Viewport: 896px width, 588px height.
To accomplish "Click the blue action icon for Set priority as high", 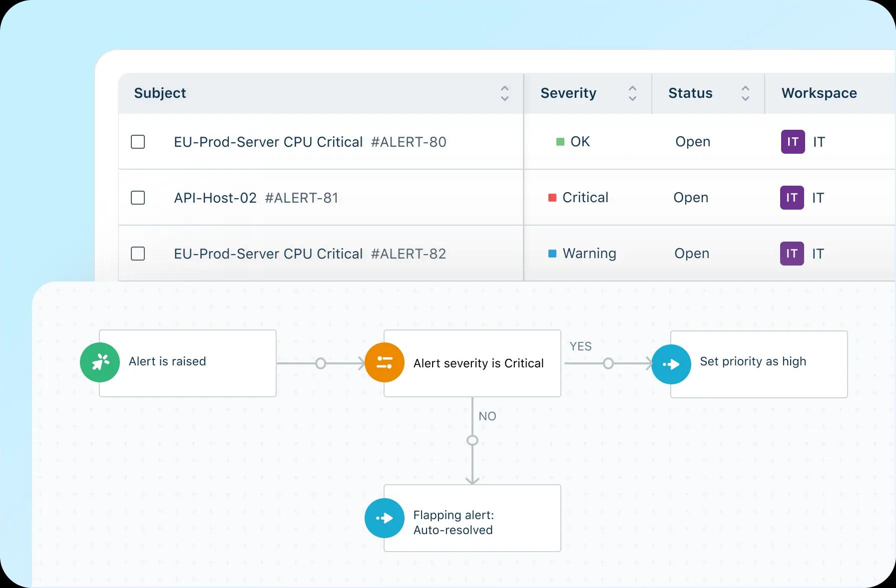I will [671, 364].
